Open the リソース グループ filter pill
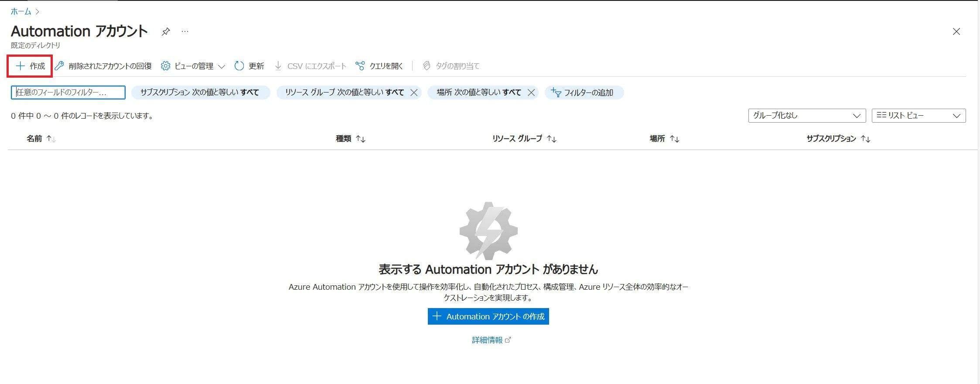The width and height of the screenshot is (980, 384). [x=345, y=93]
